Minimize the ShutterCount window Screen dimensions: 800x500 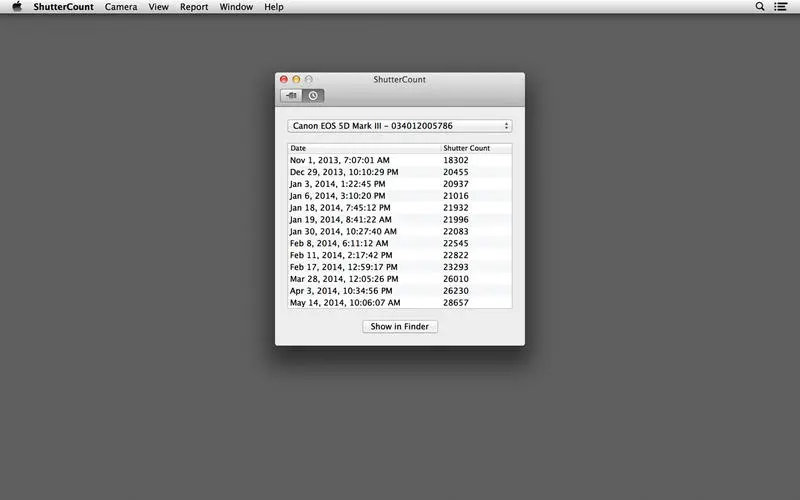[296, 80]
